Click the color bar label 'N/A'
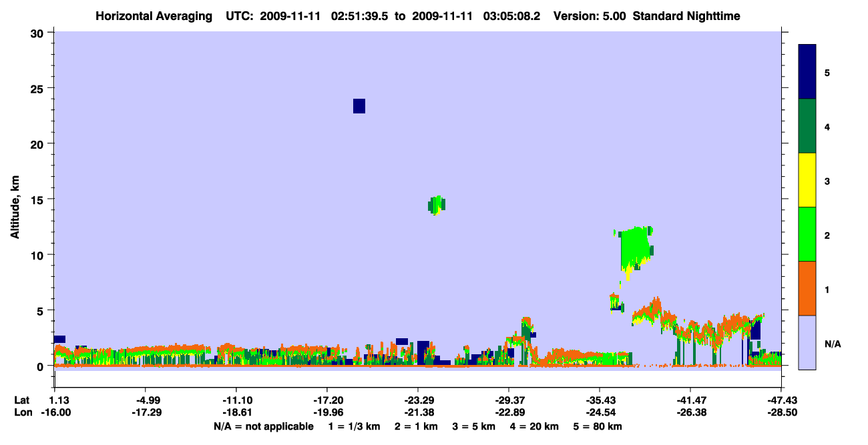 [x=832, y=344]
